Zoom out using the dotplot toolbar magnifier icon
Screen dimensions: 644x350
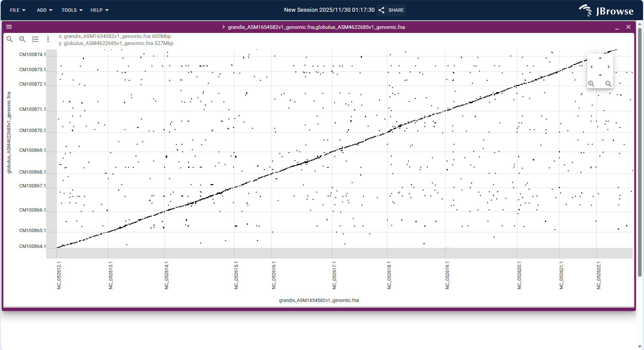9,39
